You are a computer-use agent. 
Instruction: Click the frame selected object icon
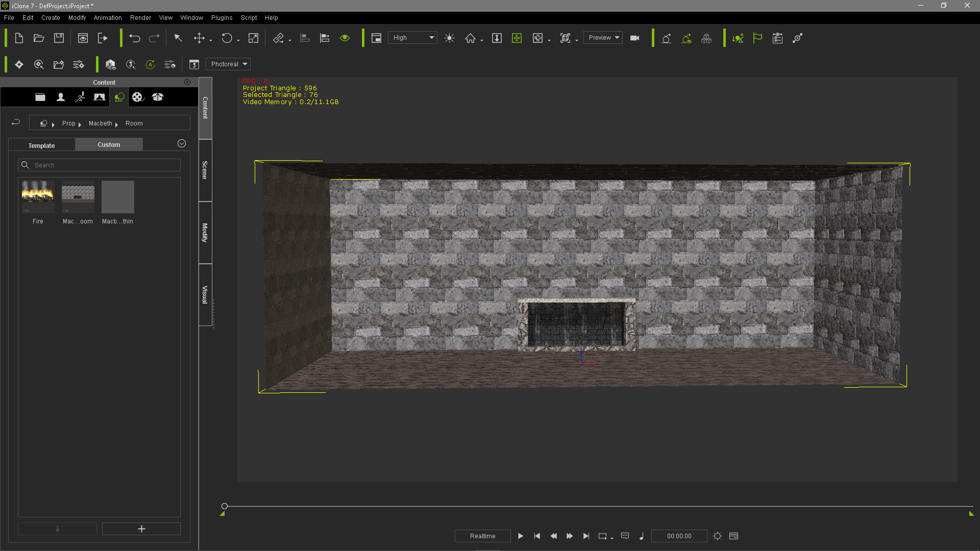tap(565, 38)
